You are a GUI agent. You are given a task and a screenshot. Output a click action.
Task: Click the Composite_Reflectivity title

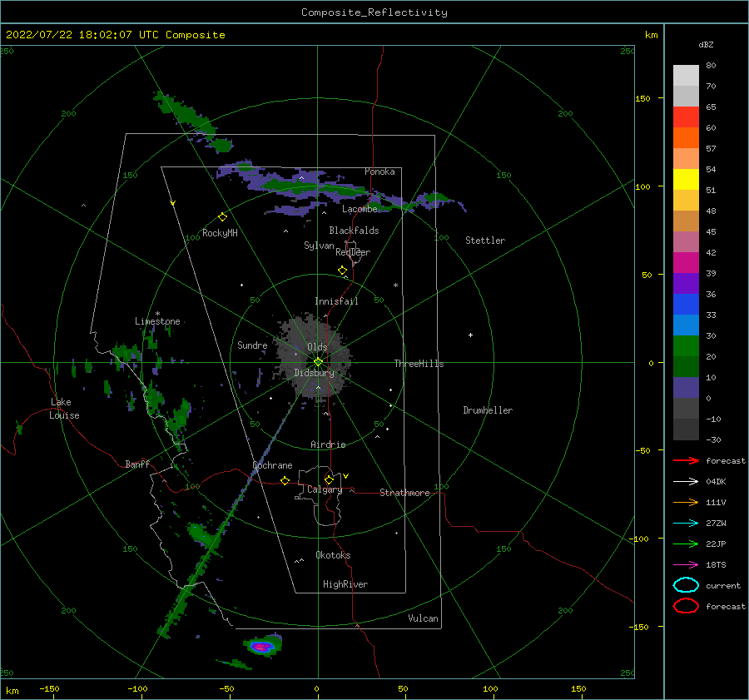click(x=374, y=12)
